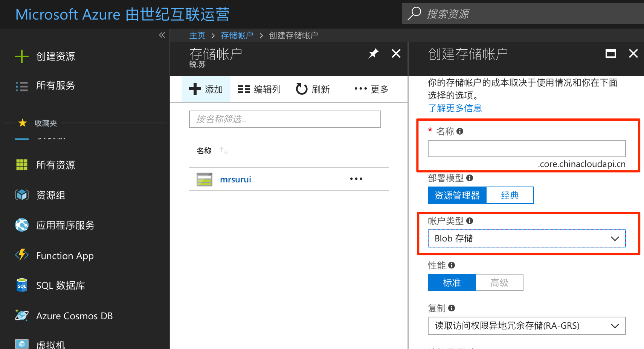Viewport: 644px width, 349px height.
Task: Select 高级 performance option
Action: tap(499, 282)
